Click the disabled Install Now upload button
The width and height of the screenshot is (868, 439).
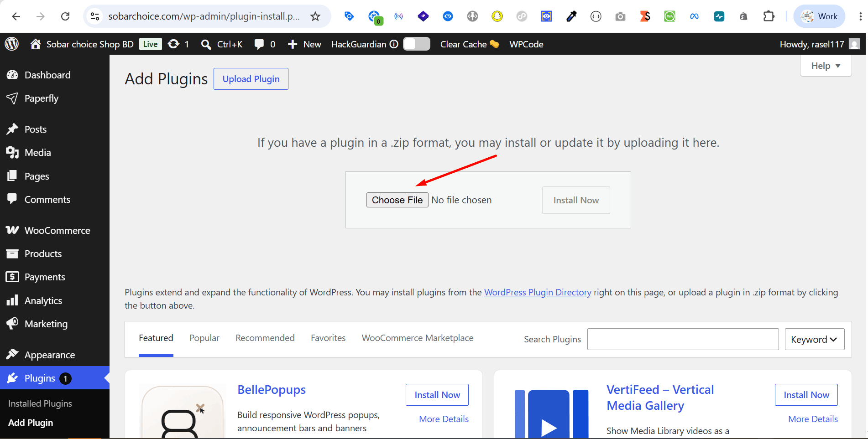coord(576,200)
